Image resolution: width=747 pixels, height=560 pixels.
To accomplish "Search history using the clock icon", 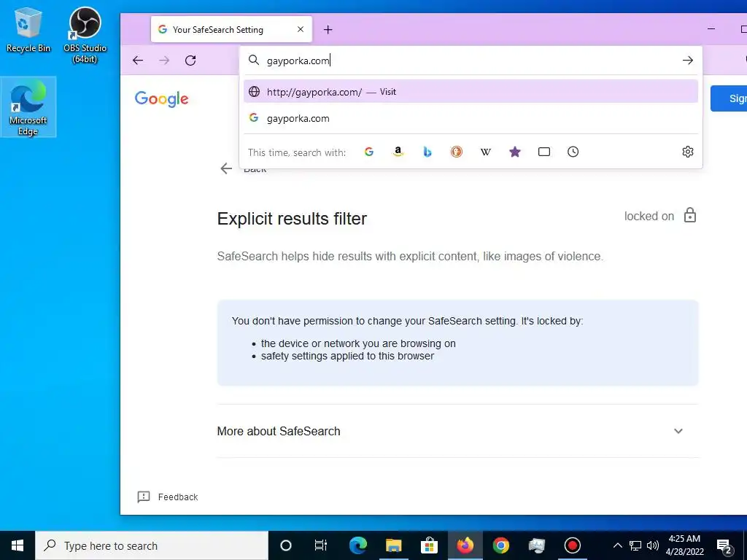I will pos(573,152).
